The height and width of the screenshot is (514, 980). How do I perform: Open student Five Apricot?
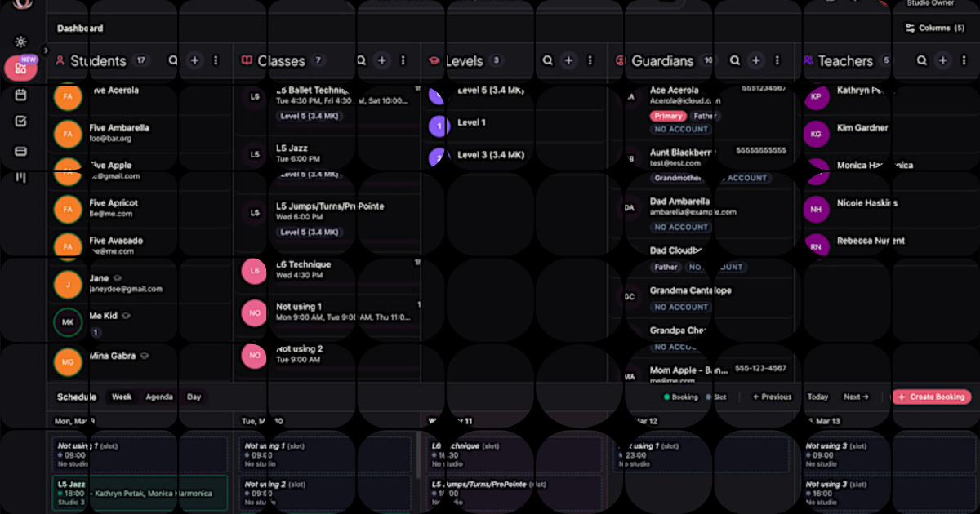pyautogui.click(x=140, y=208)
